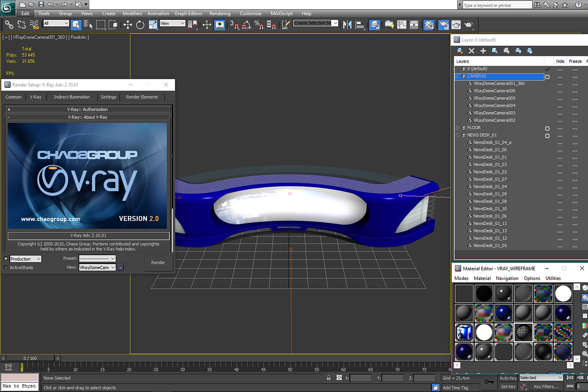Viewport: 588px width, 392px height.
Task: Open the Modifiers menu
Action: tap(132, 14)
